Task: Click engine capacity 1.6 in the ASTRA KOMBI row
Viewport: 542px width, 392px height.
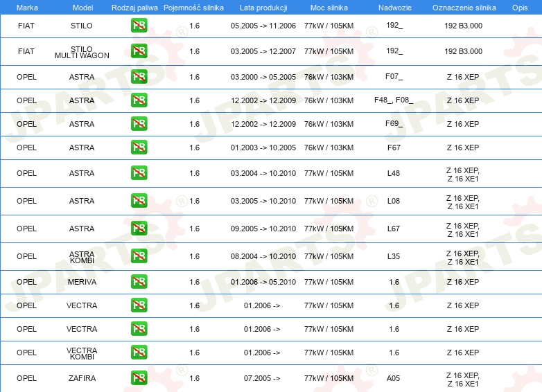Action: (x=195, y=256)
